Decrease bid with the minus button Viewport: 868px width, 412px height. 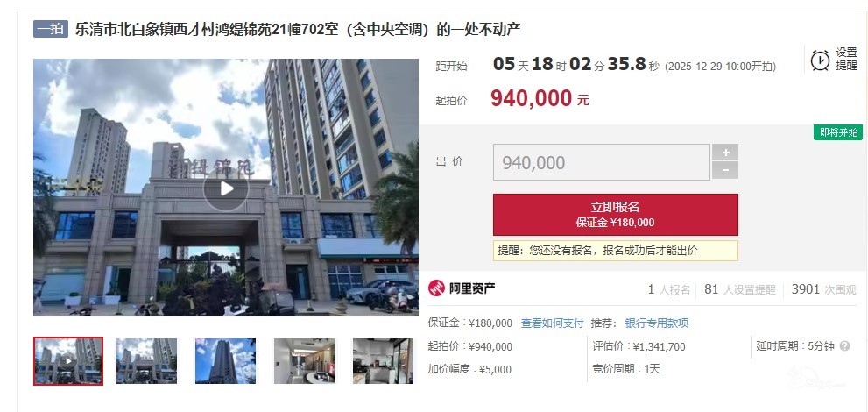tap(725, 170)
